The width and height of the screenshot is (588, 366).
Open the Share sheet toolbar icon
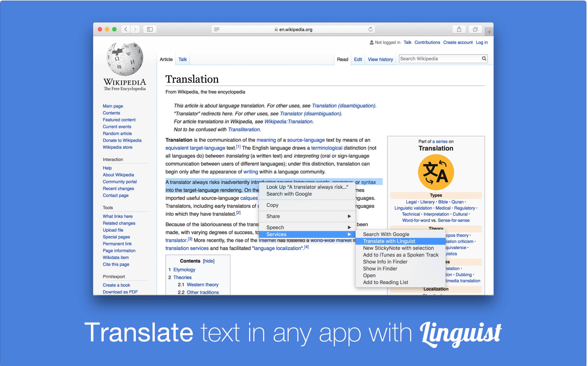pos(459,29)
